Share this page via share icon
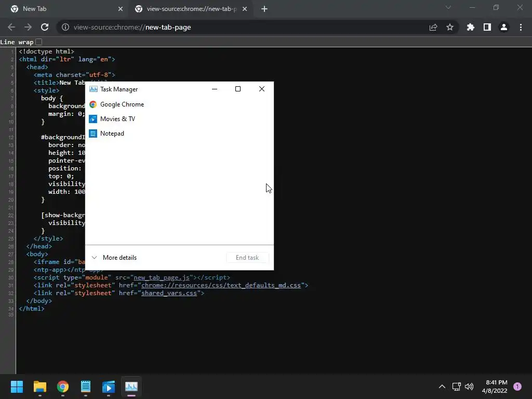 coord(433,27)
